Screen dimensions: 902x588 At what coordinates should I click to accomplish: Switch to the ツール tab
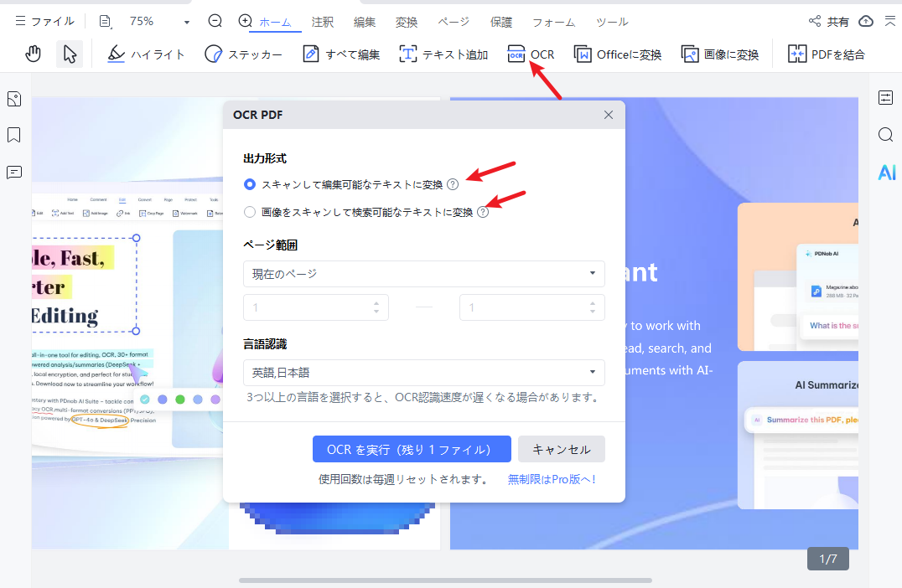pos(612,23)
